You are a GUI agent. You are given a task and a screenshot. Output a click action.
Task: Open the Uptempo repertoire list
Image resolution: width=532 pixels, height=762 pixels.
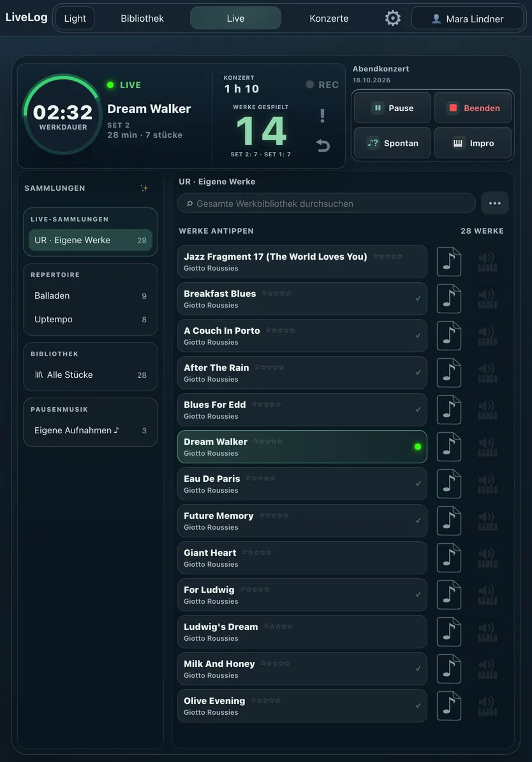[91, 319]
